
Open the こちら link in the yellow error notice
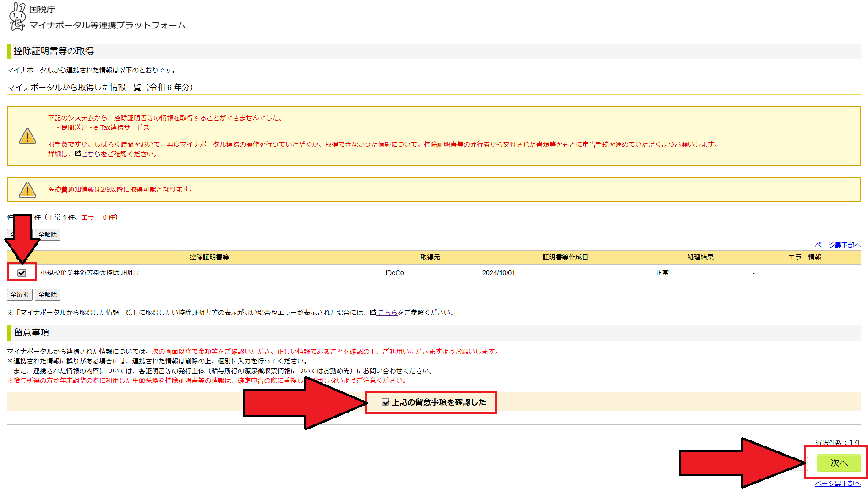(91, 154)
